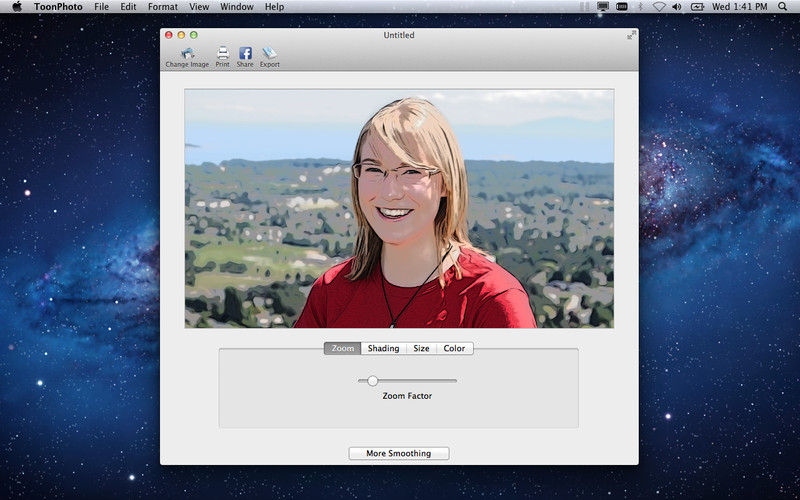Click the right end of the Zoom Factor slider track
The image size is (800, 500).
coord(455,381)
